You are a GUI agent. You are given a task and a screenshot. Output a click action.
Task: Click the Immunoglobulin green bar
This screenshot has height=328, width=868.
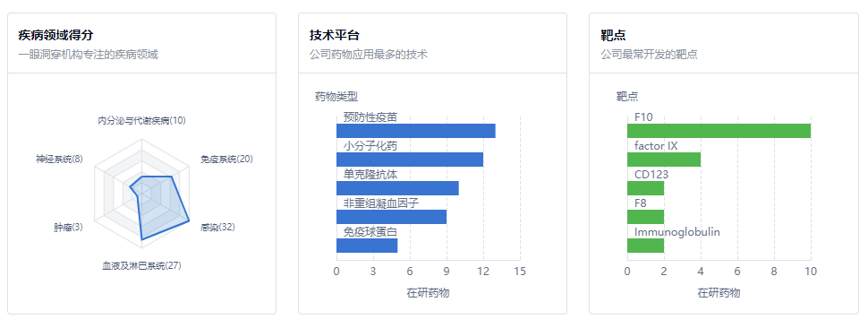coord(645,246)
